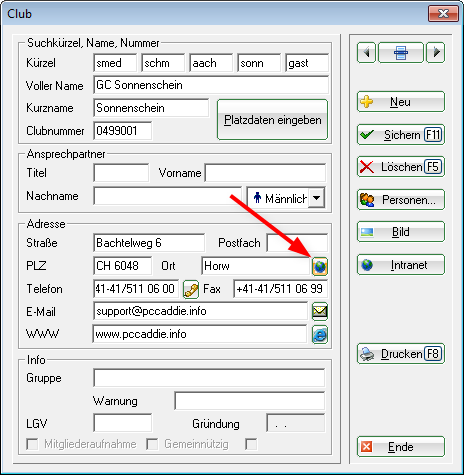Save the record with Sichern F11
The image size is (464, 475).
tap(401, 135)
